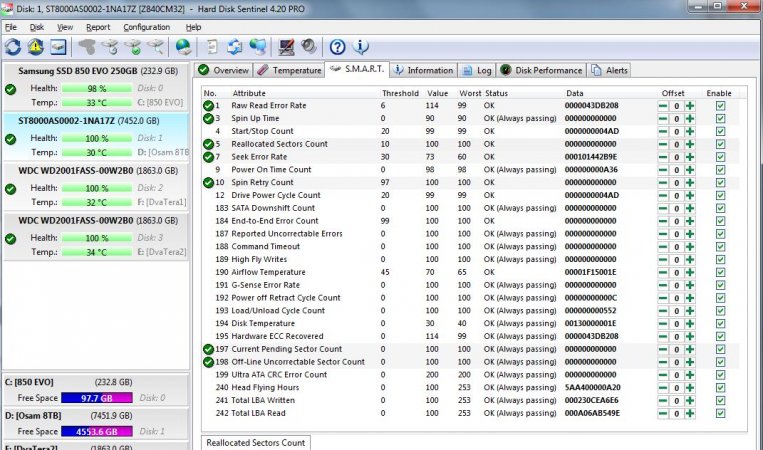Uncheck Enable for Raw Read Error Rate

point(721,106)
